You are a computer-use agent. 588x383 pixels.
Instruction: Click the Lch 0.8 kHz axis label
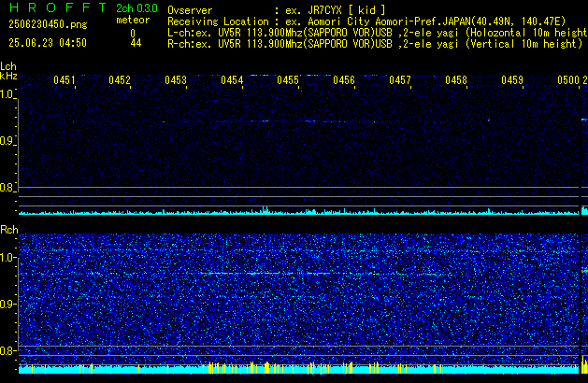(x=7, y=188)
